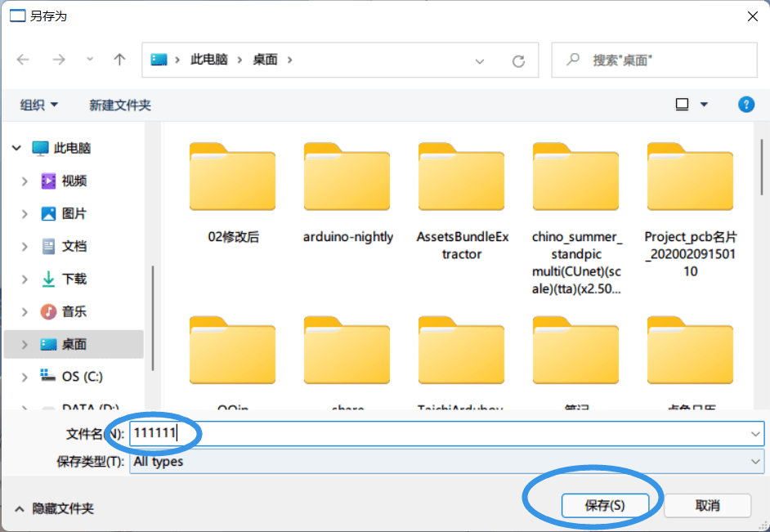Select the AssetsBundleExtractor folder
Viewport: 770px width, 532px height.
pos(462,202)
